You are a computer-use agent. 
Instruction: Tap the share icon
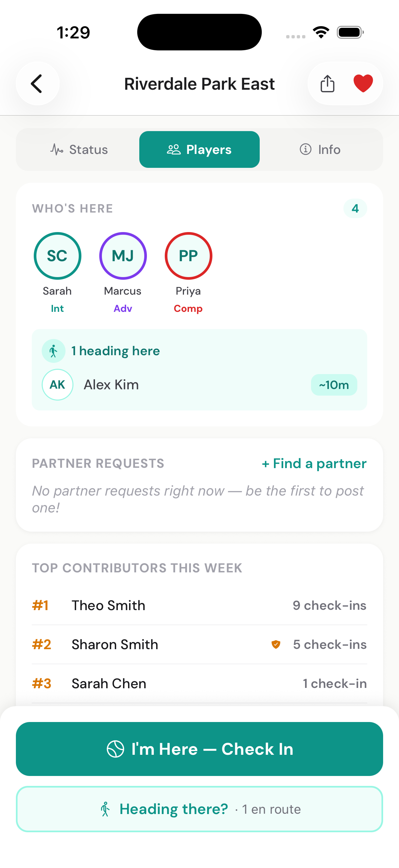pos(327,83)
